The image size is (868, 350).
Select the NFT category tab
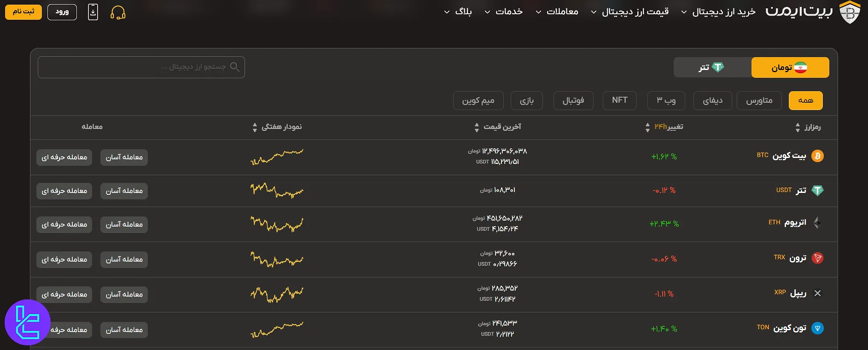619,100
